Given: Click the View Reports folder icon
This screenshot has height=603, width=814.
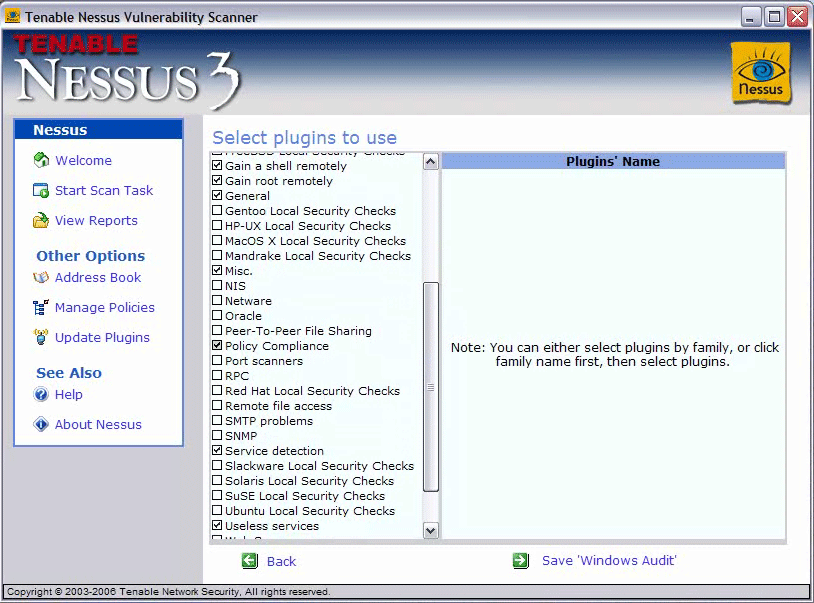Looking at the screenshot, I should [40, 221].
